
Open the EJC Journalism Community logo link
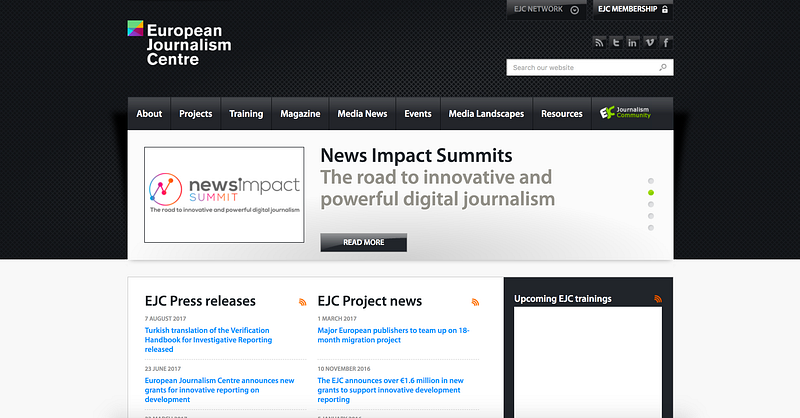tap(626, 113)
